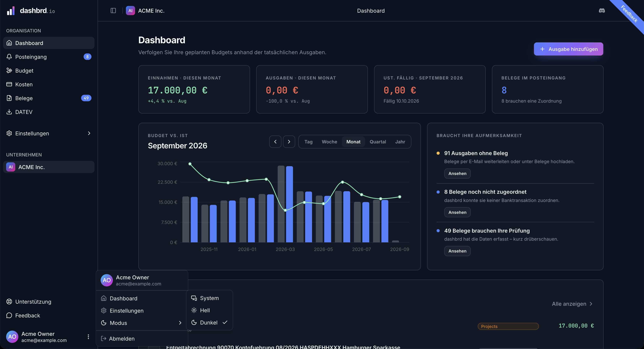This screenshot has width=644, height=349.
Task: Choose Dashboard in user popup menu
Action: [142, 298]
